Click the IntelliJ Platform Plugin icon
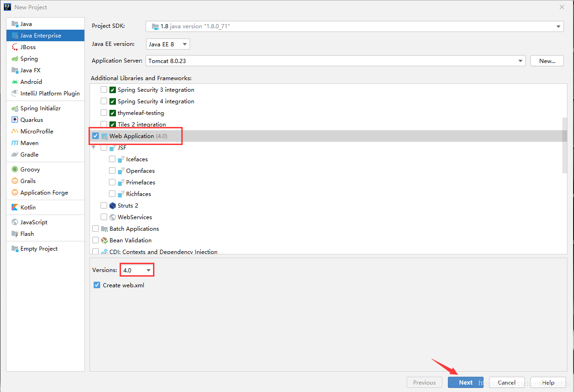The image size is (574, 392). pos(15,93)
